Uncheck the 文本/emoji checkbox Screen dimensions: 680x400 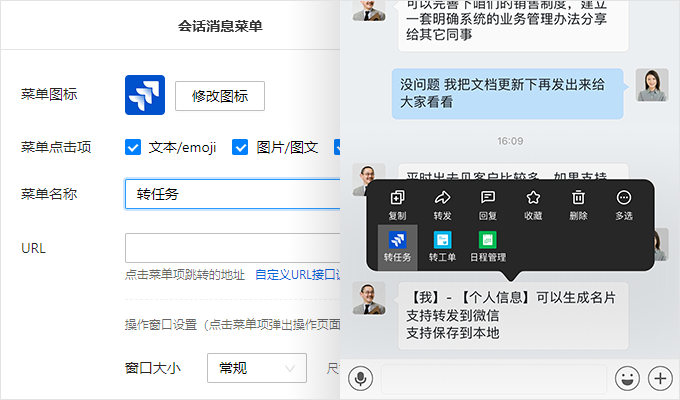(x=133, y=147)
